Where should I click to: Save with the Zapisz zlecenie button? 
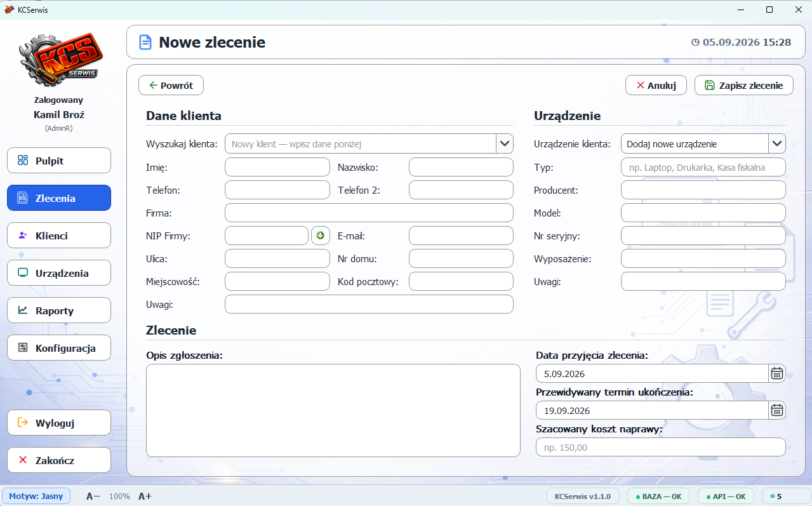744,85
